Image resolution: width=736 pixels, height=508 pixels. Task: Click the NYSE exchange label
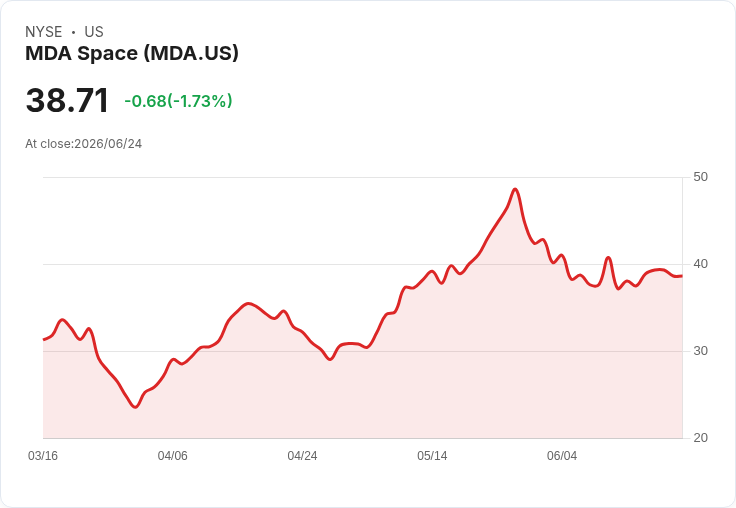click(x=44, y=32)
